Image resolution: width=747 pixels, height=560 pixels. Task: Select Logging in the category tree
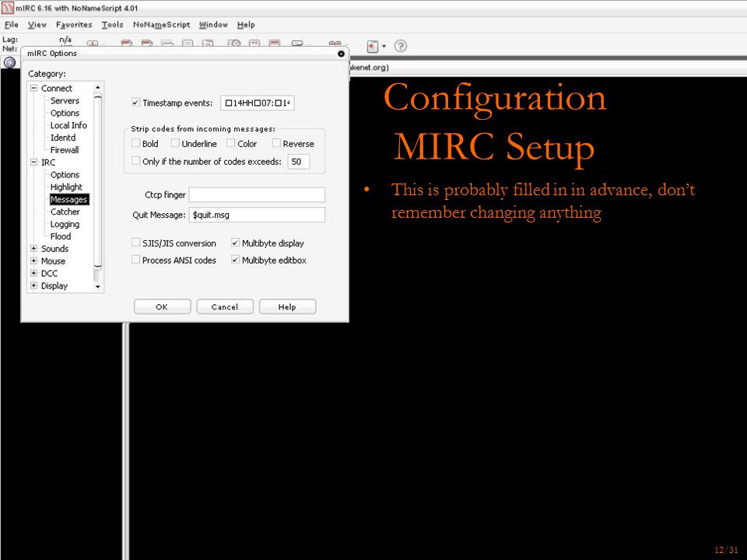click(x=65, y=224)
